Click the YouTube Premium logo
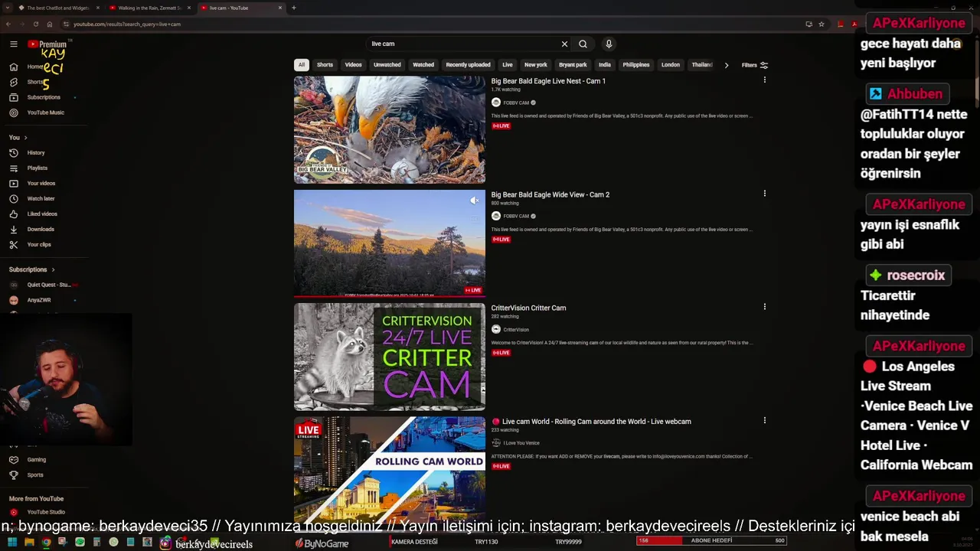Viewport: 980px width, 551px height. point(47,44)
